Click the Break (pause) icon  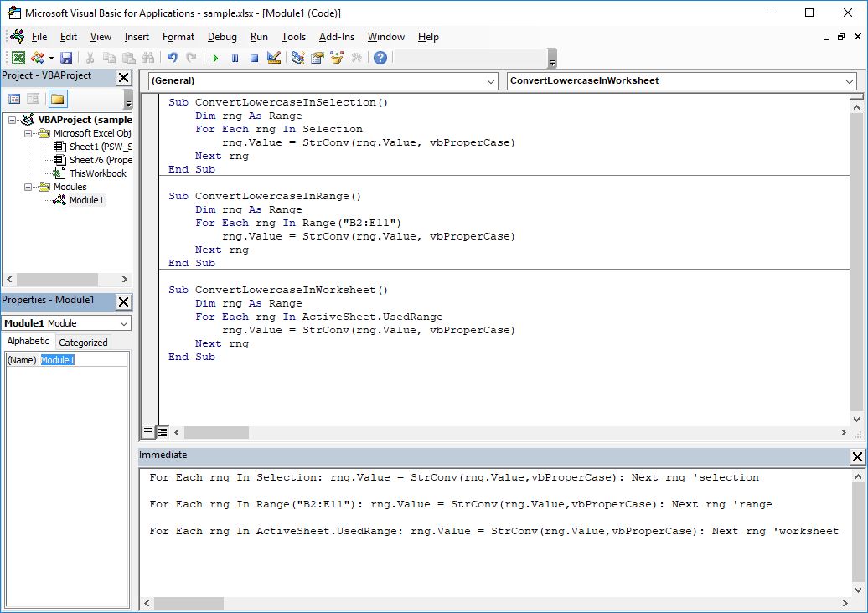tap(235, 57)
